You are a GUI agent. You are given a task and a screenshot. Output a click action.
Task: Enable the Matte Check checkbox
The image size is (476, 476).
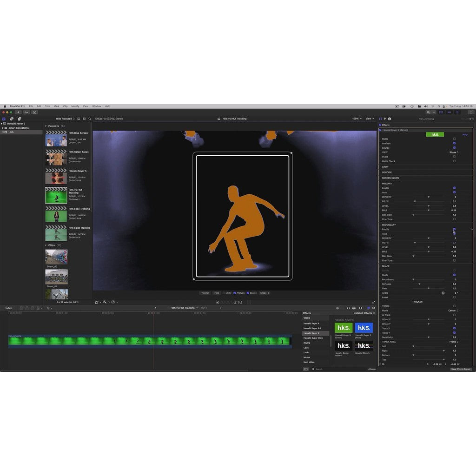click(455, 161)
